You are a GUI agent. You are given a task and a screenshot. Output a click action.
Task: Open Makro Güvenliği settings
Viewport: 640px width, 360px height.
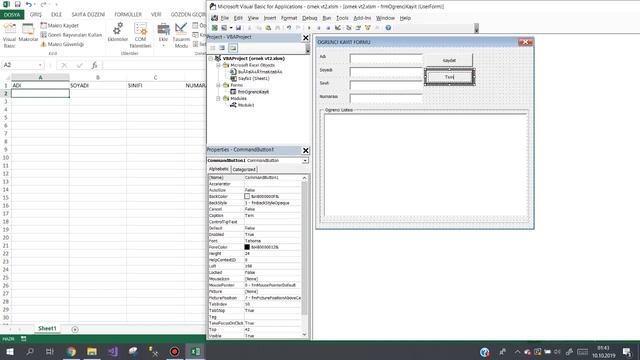pos(62,44)
